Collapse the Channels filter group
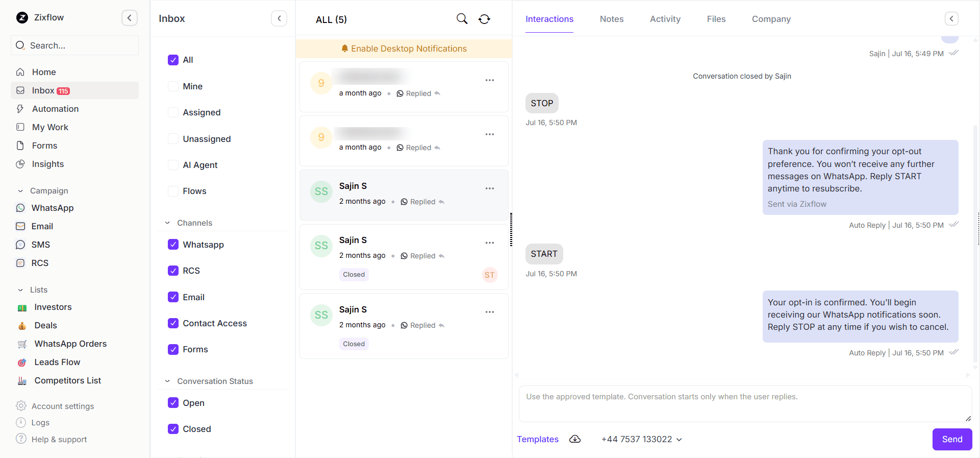The height and width of the screenshot is (458, 980). [167, 223]
